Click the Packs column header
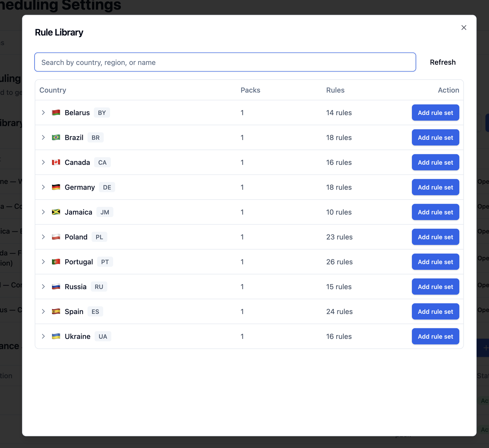 coord(250,90)
